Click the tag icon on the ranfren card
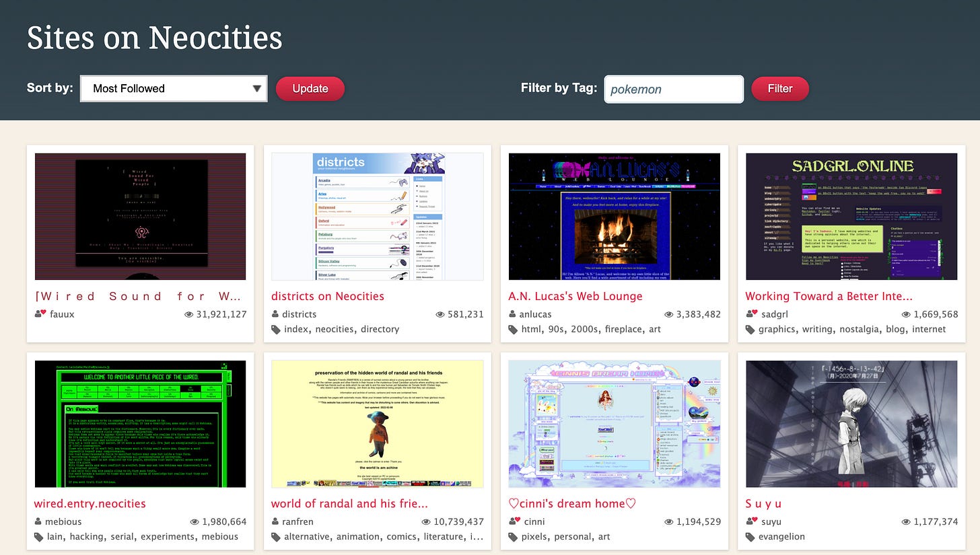Viewport: 980px width, 555px height. click(276, 537)
